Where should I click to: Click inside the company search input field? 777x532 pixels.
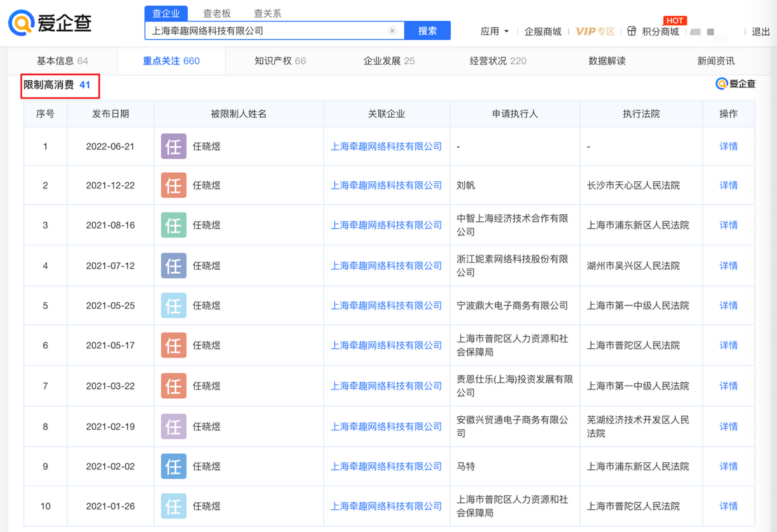(x=272, y=30)
